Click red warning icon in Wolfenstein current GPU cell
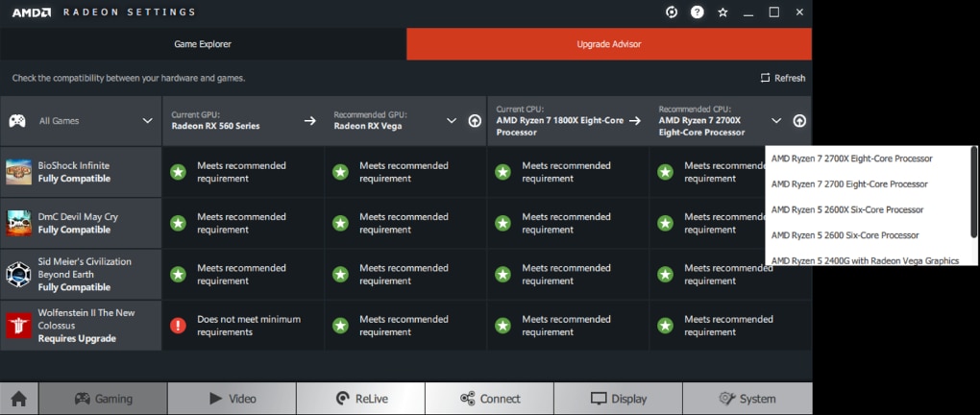 click(178, 326)
